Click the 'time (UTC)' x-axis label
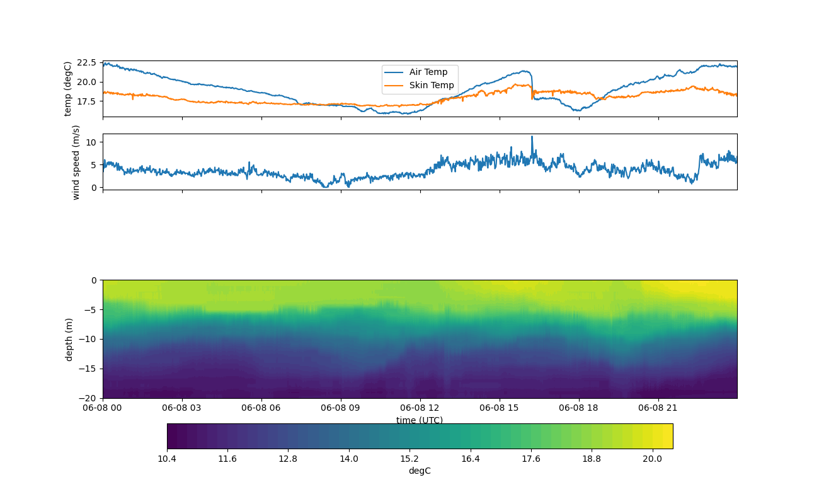This screenshot has height=504, width=819. pyautogui.click(x=419, y=420)
